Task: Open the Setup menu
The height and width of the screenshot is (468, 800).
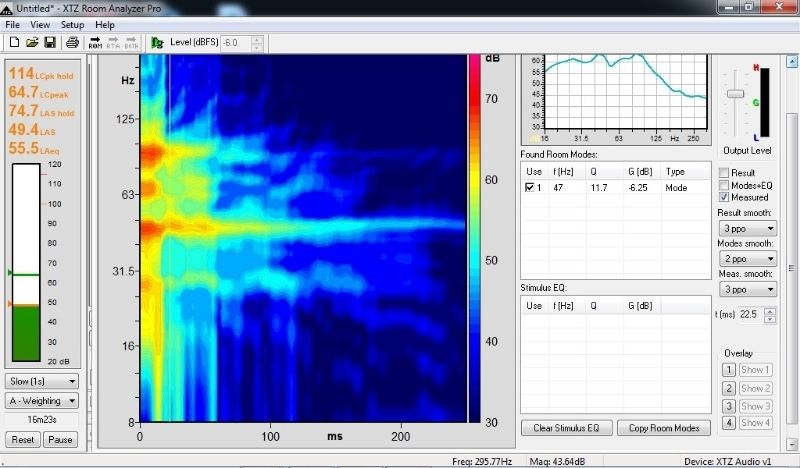Action: tap(72, 24)
